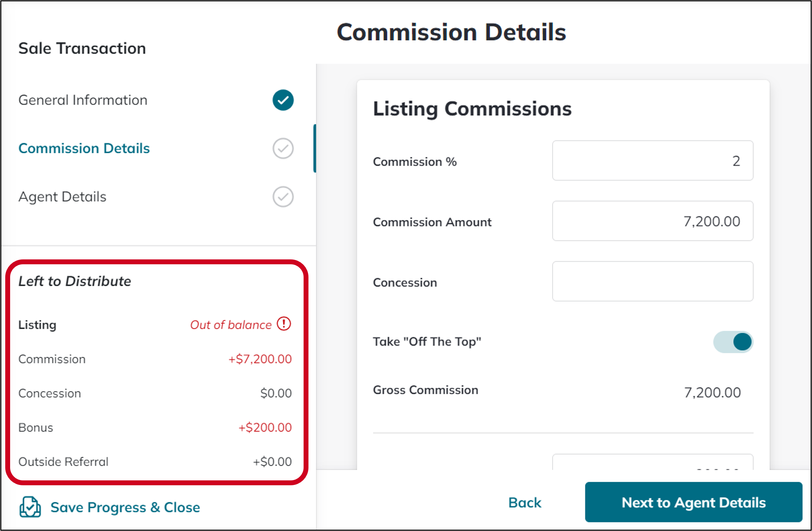Click the Out of balance status text
The width and height of the screenshot is (812, 531).
231,325
